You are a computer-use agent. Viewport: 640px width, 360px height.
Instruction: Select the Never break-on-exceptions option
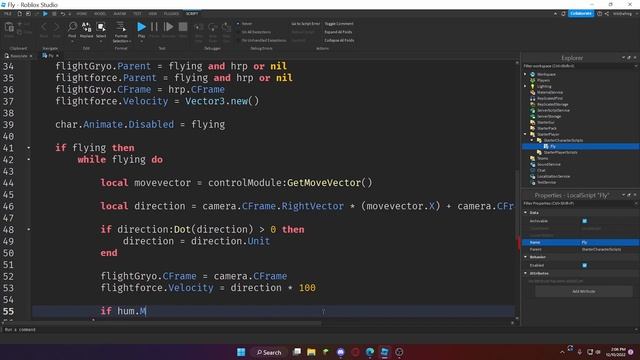pyautogui.click(x=245, y=24)
